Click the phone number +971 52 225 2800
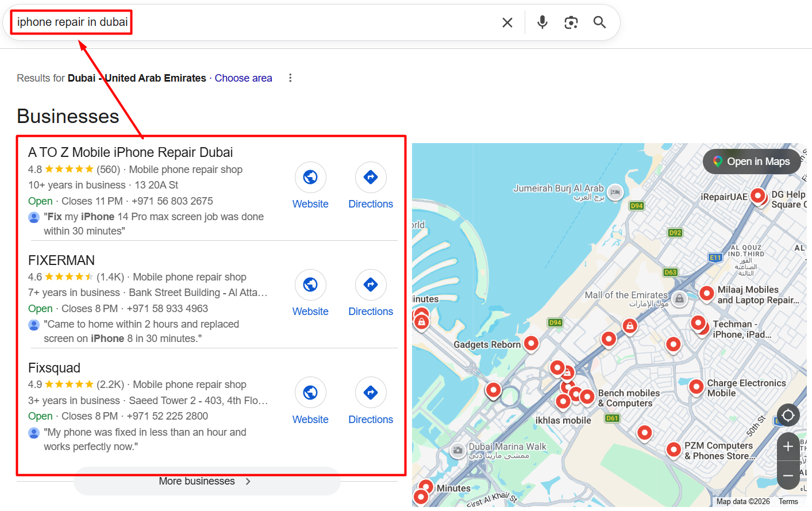 (167, 416)
